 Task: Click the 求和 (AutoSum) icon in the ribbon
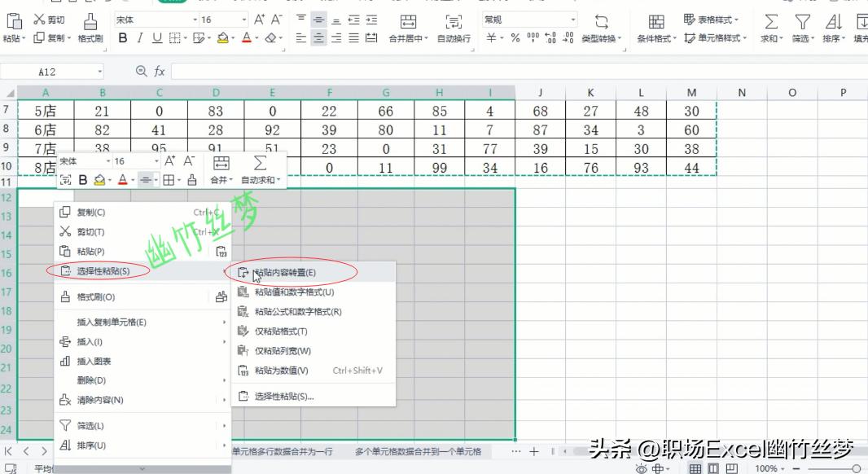point(771,21)
